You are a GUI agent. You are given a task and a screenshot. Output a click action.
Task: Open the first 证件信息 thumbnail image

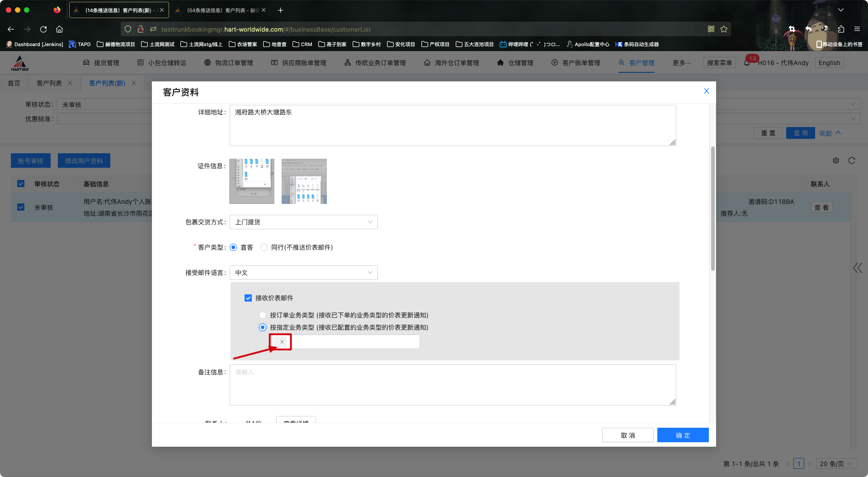(252, 181)
